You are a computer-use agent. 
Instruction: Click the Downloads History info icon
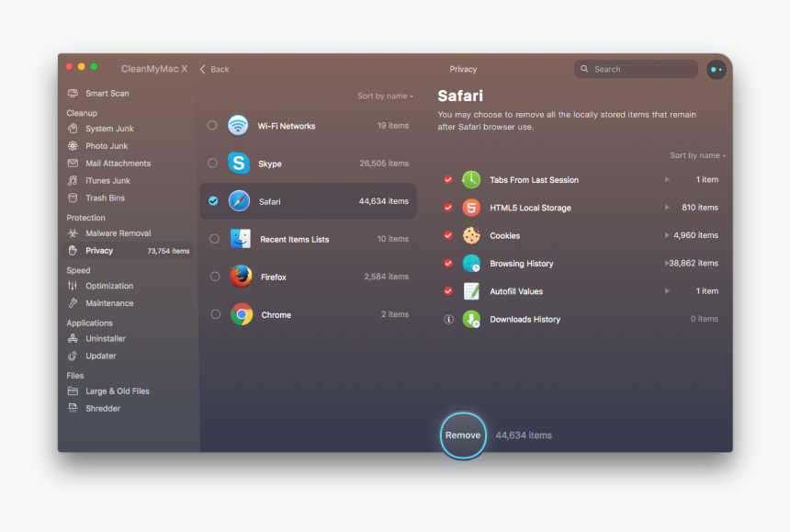coord(448,319)
